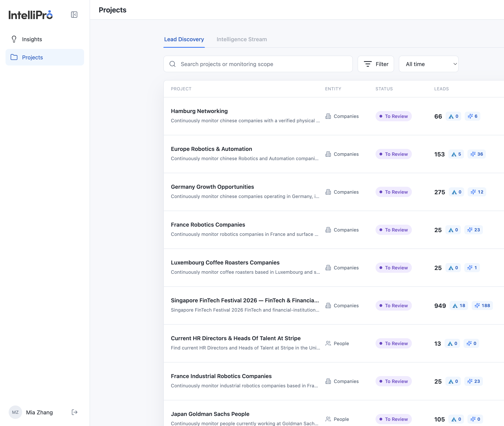Viewport: 504px width, 426px height.
Task: Open the MZ user avatar
Action: click(15, 412)
